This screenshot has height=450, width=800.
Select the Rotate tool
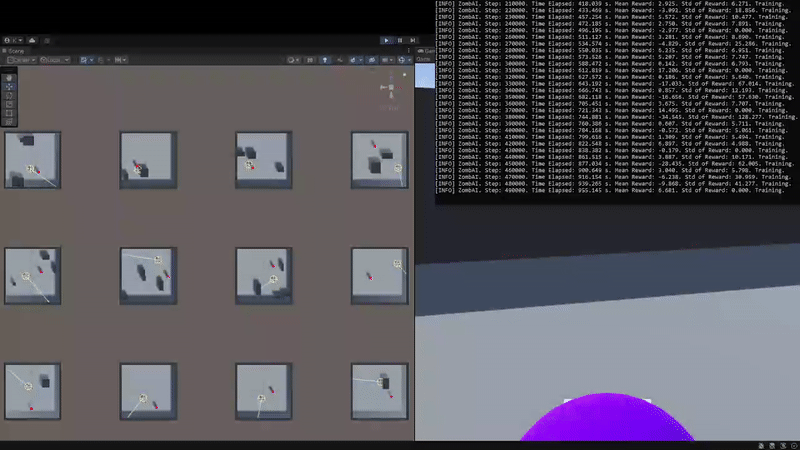(x=9, y=95)
